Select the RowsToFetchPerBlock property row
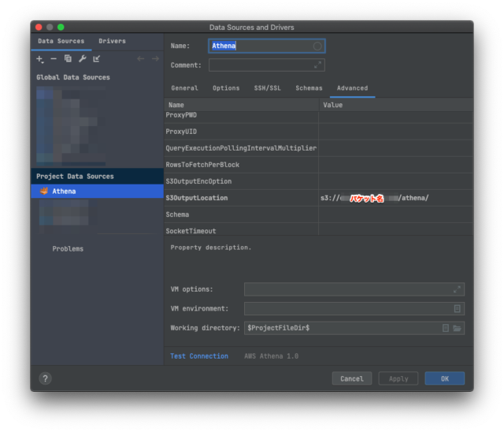The image size is (504, 432). coord(318,165)
